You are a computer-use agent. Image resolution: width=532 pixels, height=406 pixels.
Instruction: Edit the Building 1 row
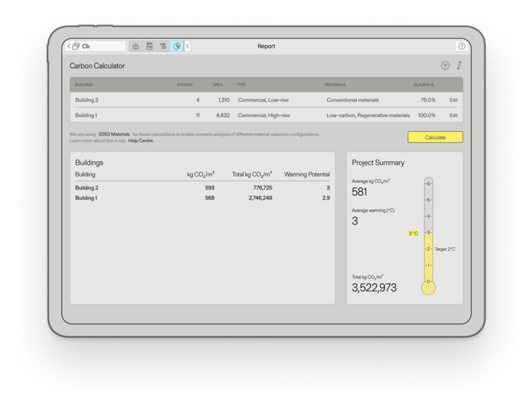(x=453, y=116)
